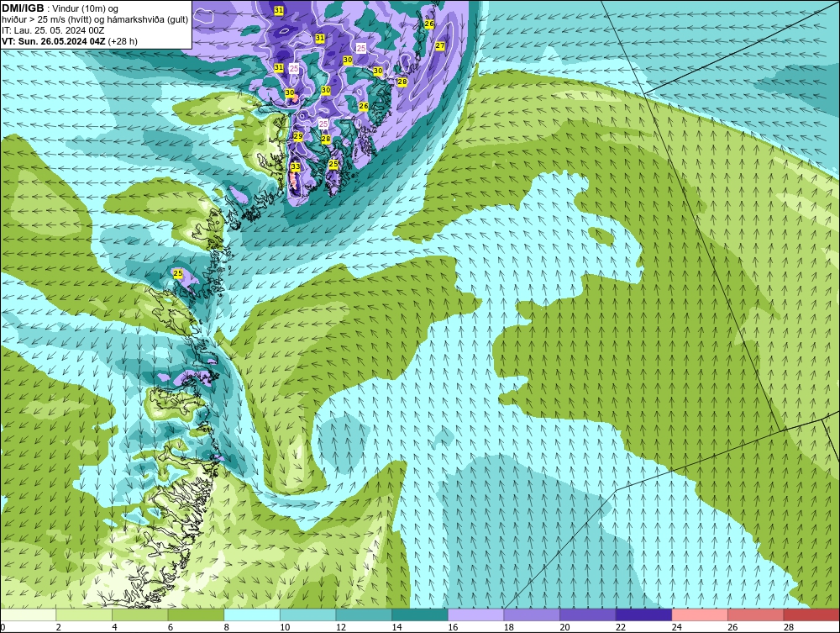Viewport: 840px width, 633px height.
Task: Select the 'IT: Lau. 25. 05. 2024 00Z' line
Action: [x=53, y=30]
